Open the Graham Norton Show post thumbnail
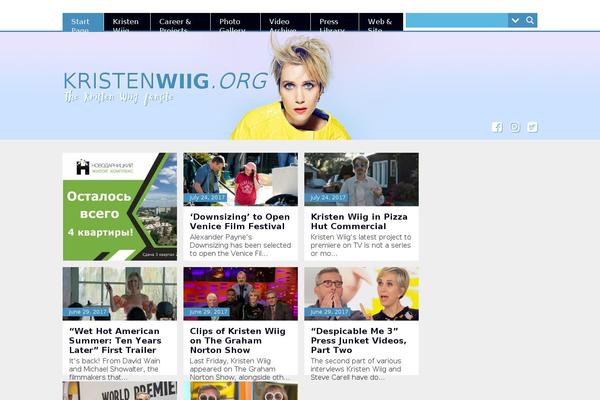Viewport: 600px width, 400px height. click(x=240, y=294)
